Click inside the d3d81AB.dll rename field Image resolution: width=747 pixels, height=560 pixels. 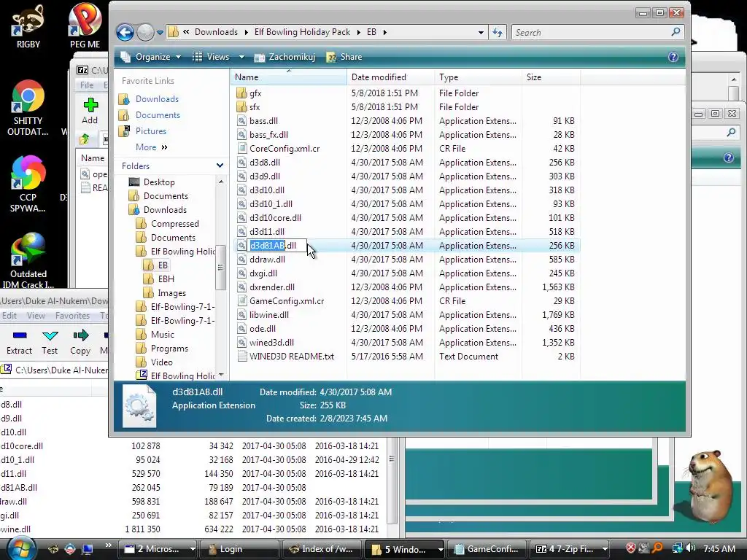coord(278,246)
